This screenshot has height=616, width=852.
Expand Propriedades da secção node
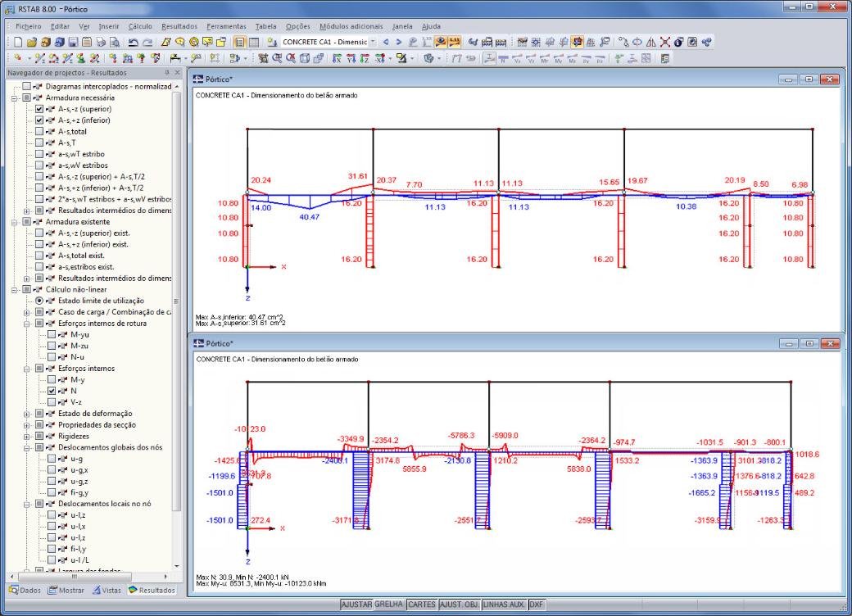pos(26,425)
